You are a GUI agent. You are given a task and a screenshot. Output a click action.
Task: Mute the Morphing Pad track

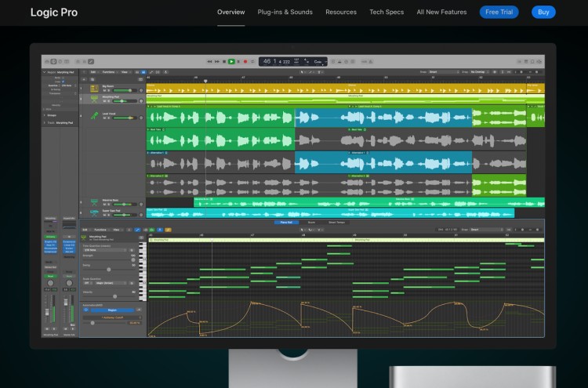(104, 101)
